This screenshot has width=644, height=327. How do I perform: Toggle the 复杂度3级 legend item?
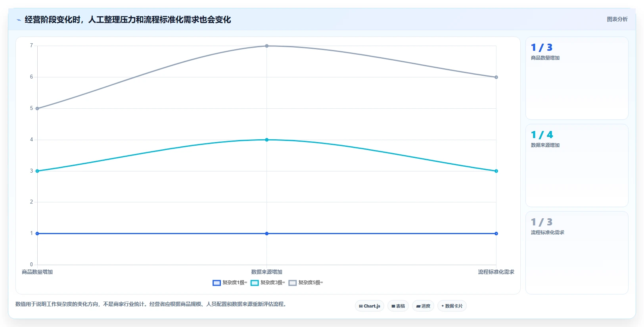click(x=268, y=283)
